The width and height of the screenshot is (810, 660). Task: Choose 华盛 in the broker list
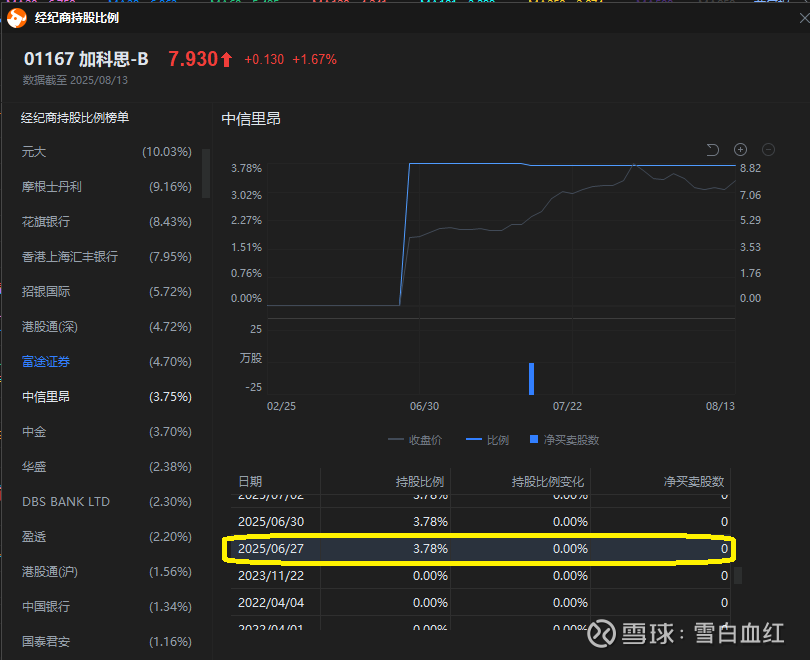point(106,467)
